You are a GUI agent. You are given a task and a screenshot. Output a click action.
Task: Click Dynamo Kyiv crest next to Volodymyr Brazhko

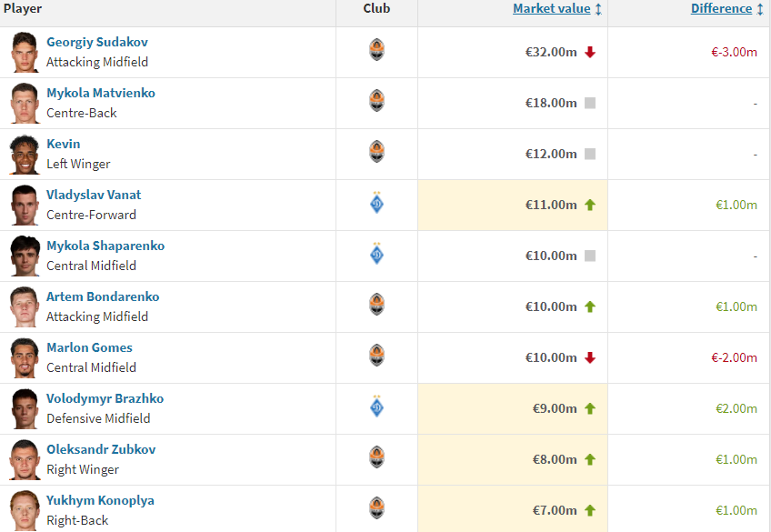point(376,407)
